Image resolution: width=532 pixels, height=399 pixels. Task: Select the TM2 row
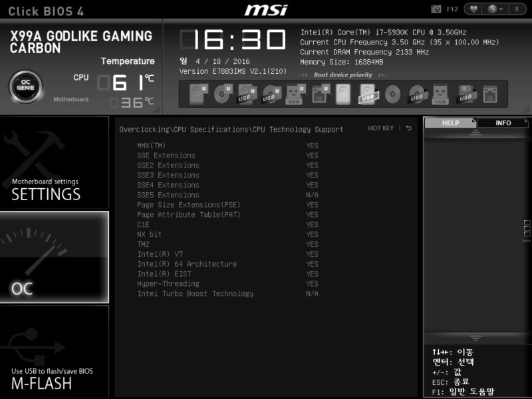[x=227, y=244]
